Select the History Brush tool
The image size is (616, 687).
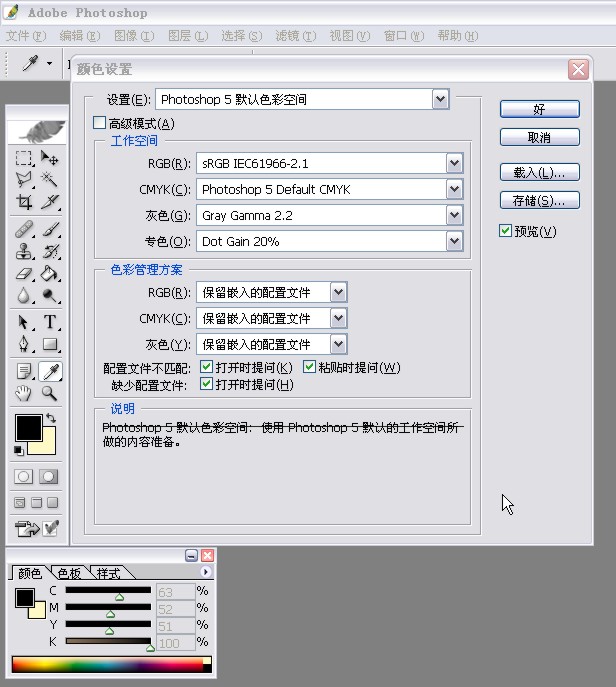coord(50,251)
